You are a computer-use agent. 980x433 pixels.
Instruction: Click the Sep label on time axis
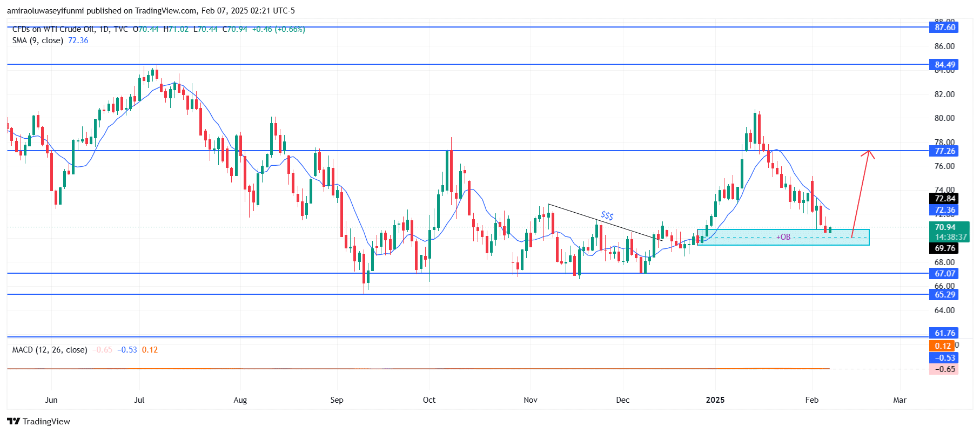tap(337, 400)
